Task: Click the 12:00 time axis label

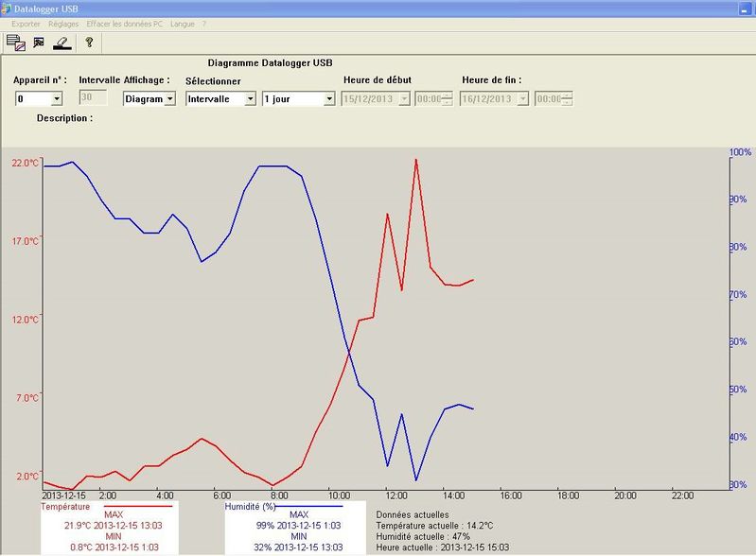Action: (x=396, y=495)
